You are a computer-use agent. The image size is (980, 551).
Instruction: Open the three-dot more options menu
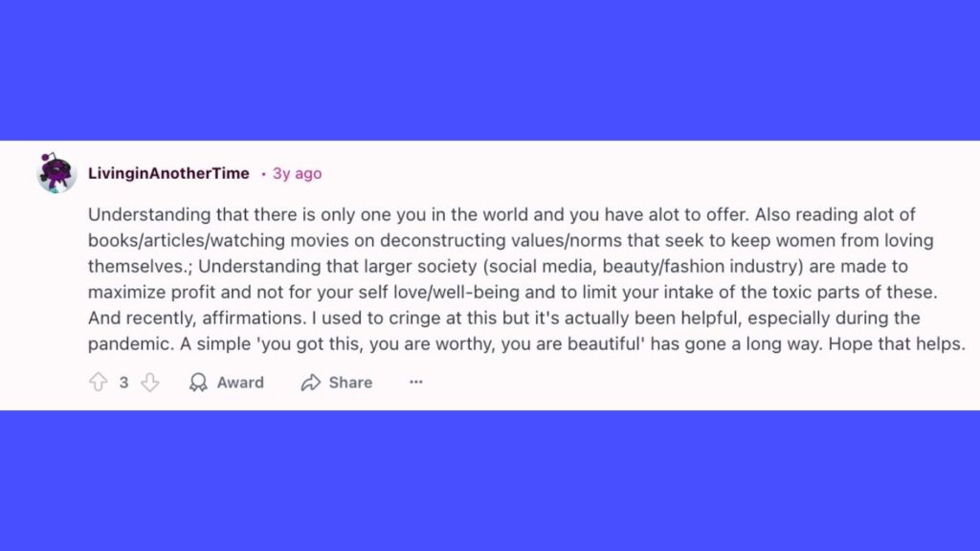(415, 382)
